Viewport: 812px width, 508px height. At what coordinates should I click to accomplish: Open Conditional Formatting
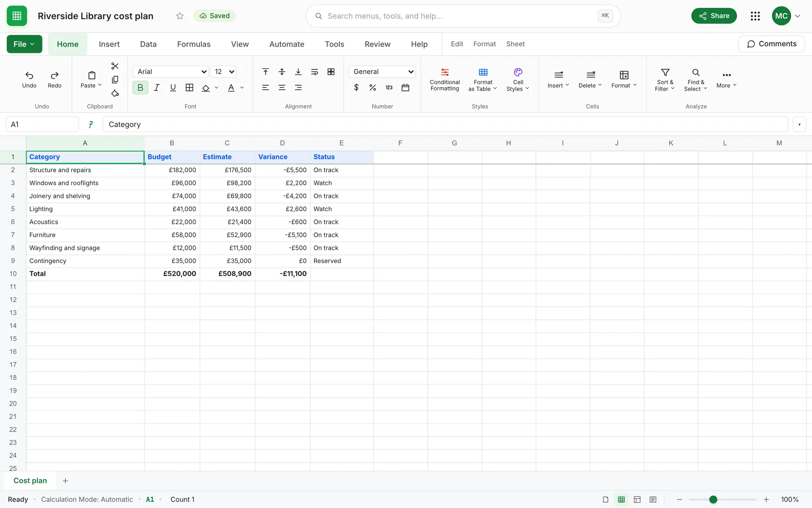[445, 79]
